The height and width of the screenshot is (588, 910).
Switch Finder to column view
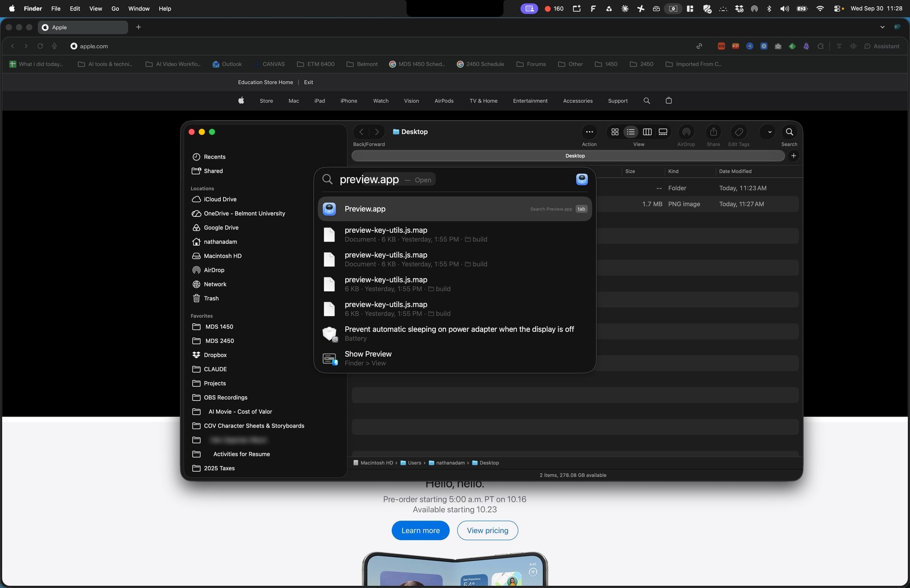pyautogui.click(x=647, y=132)
